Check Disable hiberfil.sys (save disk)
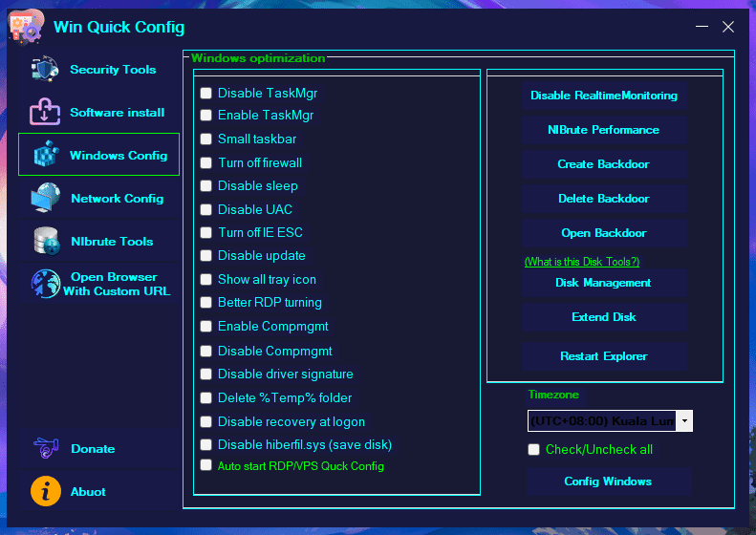Screen dimensions: 756x535 coord(205,444)
